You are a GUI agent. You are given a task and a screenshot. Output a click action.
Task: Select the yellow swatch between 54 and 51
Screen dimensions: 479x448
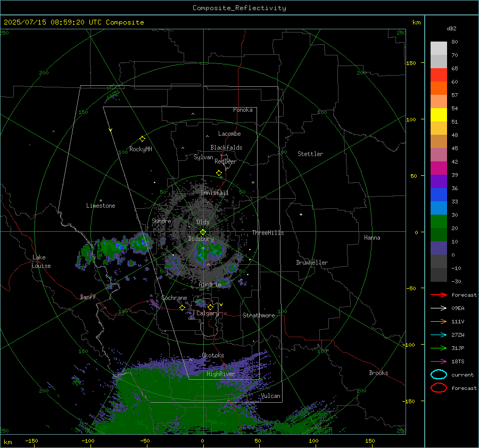point(439,115)
